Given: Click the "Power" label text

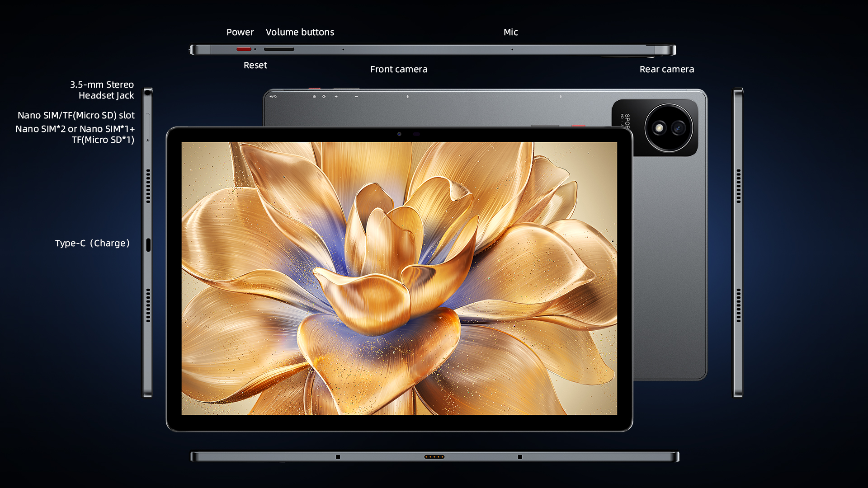Looking at the screenshot, I should pos(240,32).
